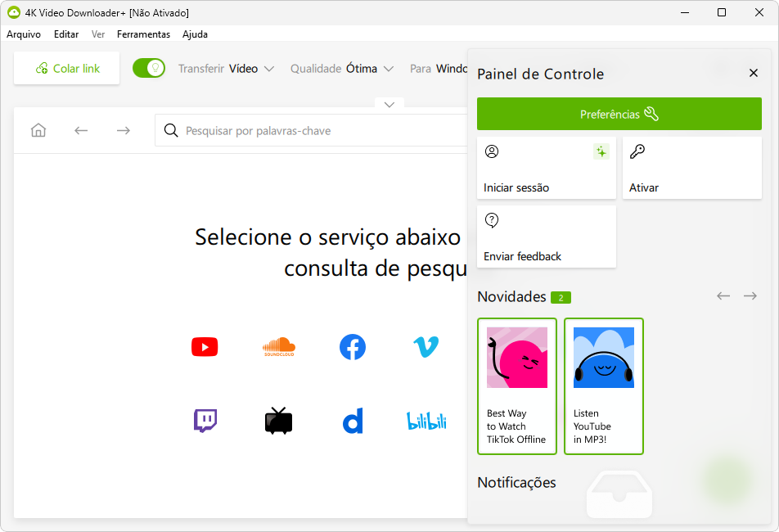The height and width of the screenshot is (532, 779).
Task: Click the sparkle icon on Iniciar sessão card
Action: pyautogui.click(x=601, y=151)
